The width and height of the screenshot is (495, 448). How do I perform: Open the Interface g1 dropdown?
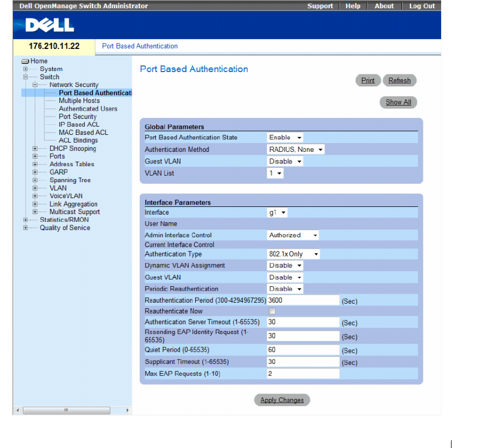[277, 212]
